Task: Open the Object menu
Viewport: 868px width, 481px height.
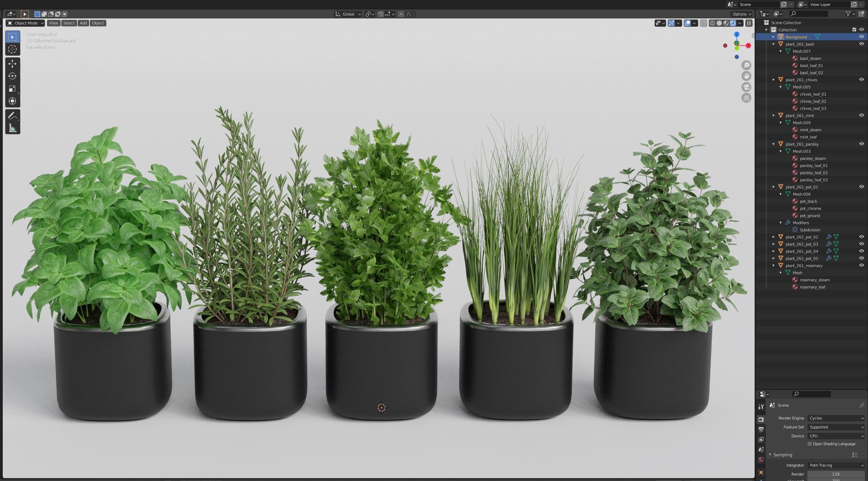Action: pos(98,23)
